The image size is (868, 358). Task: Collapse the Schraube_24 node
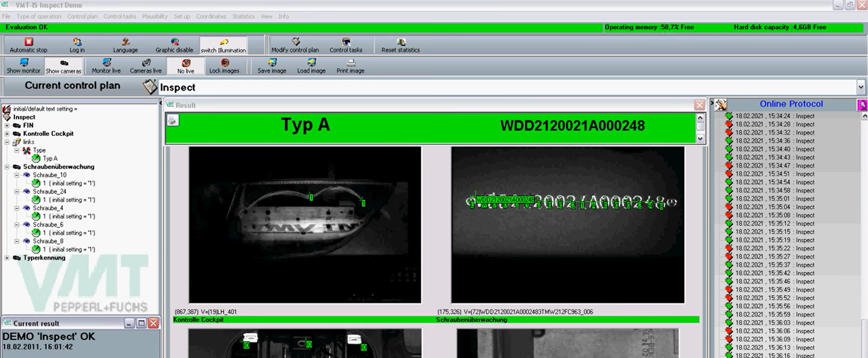(17, 191)
